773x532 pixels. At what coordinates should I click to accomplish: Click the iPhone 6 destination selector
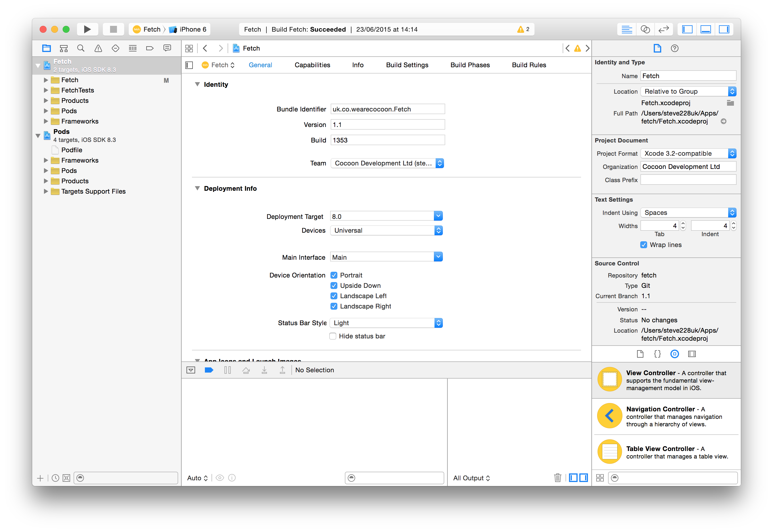pos(189,29)
